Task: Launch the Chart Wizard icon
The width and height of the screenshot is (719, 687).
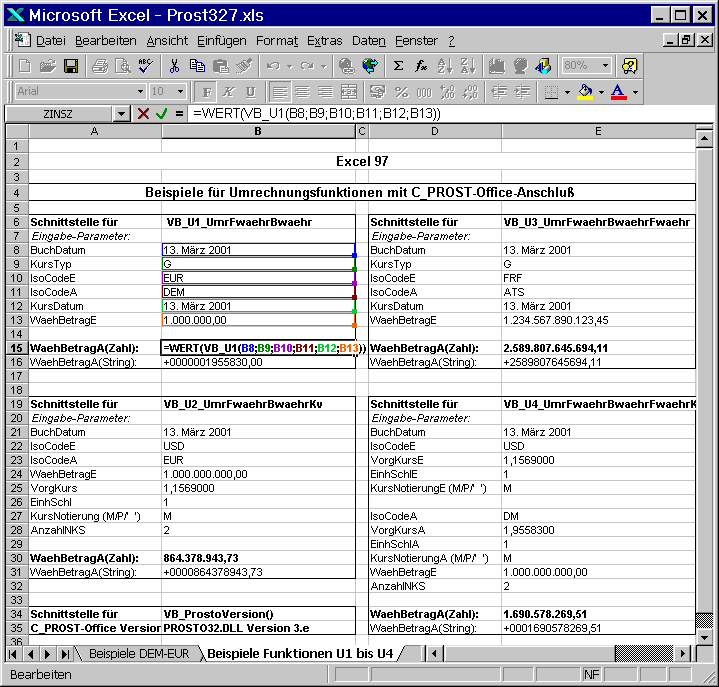Action: [x=497, y=66]
